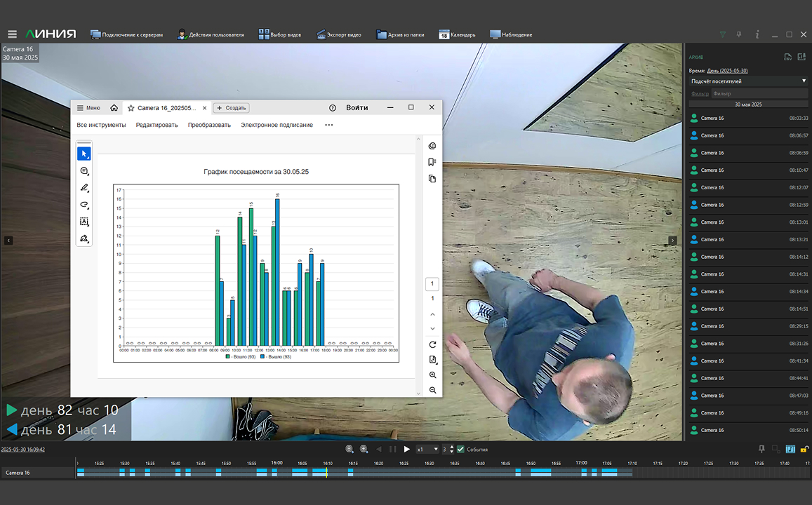Screen dimensions: 812x505
Task: Click the rotate page icon in PDF viewer
Action: 432,344
